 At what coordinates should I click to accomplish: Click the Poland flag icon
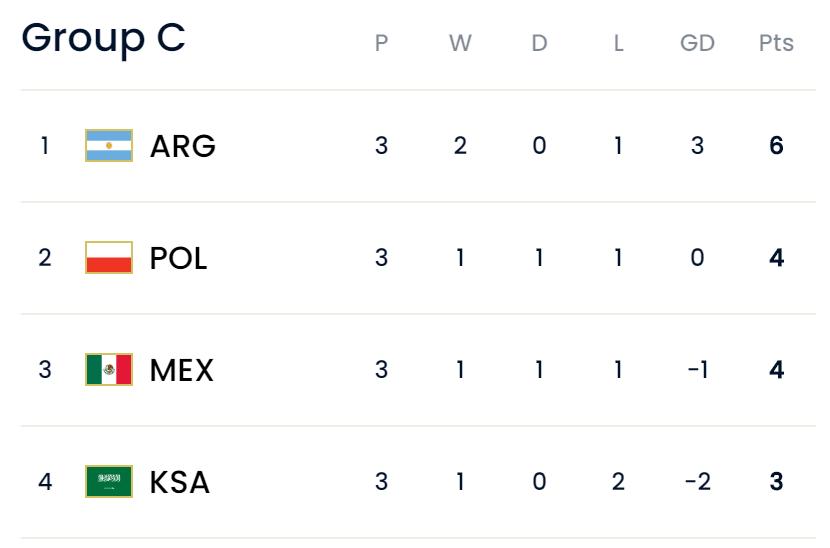click(109, 258)
